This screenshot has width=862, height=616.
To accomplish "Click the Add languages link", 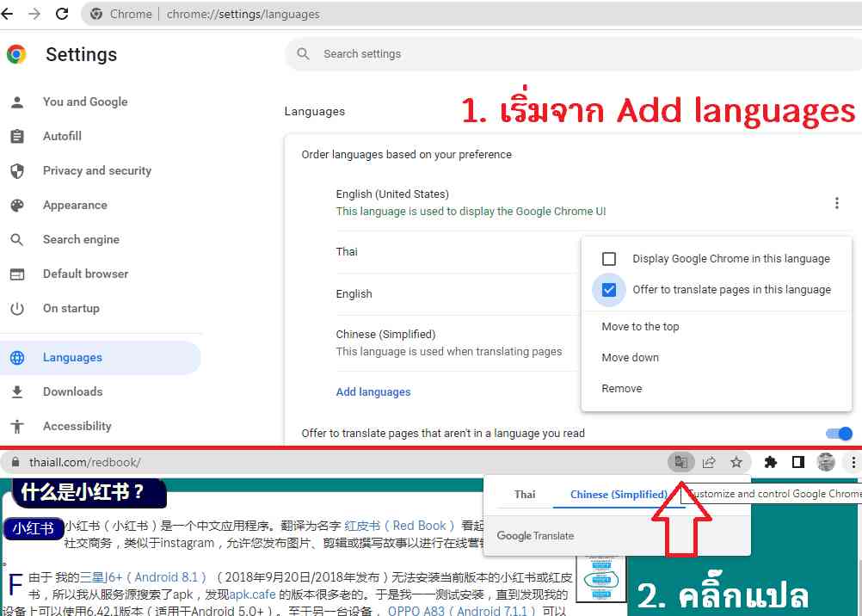I will 373,392.
